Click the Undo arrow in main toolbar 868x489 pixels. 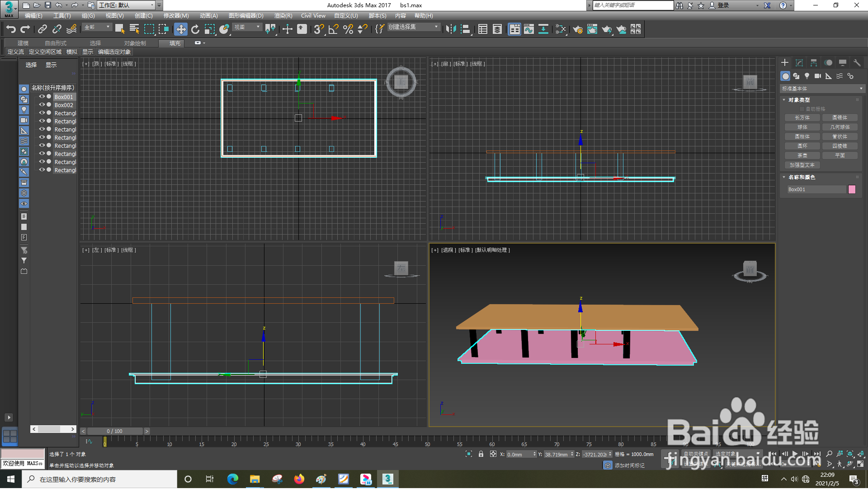click(11, 29)
